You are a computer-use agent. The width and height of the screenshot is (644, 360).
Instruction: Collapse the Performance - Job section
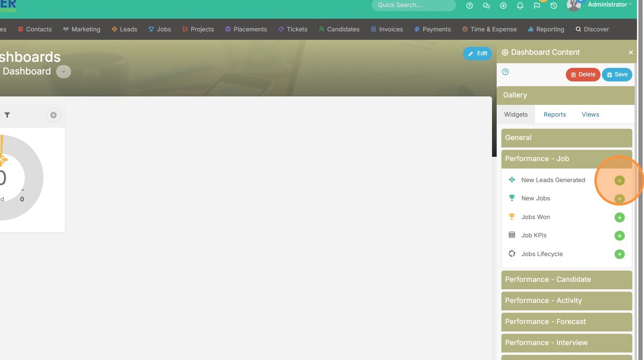[x=566, y=159]
